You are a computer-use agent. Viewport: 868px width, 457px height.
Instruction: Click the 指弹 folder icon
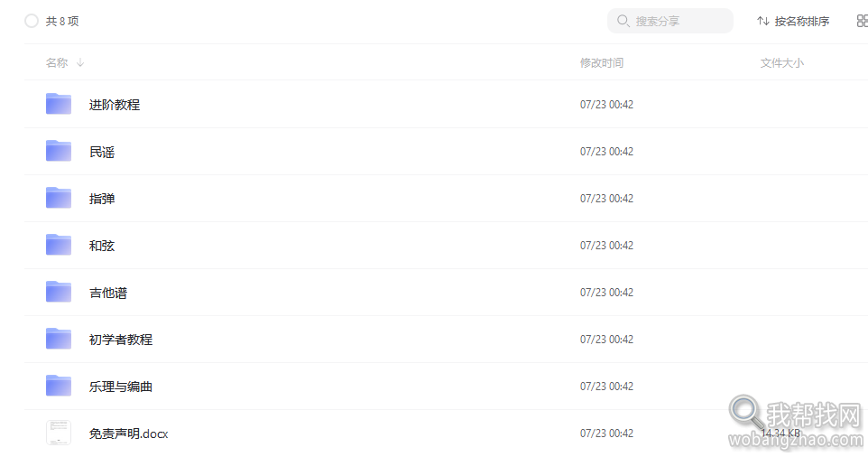[59, 198]
